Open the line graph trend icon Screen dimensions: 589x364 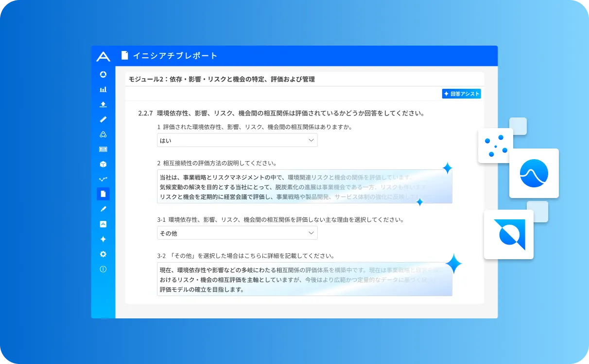coord(103,179)
